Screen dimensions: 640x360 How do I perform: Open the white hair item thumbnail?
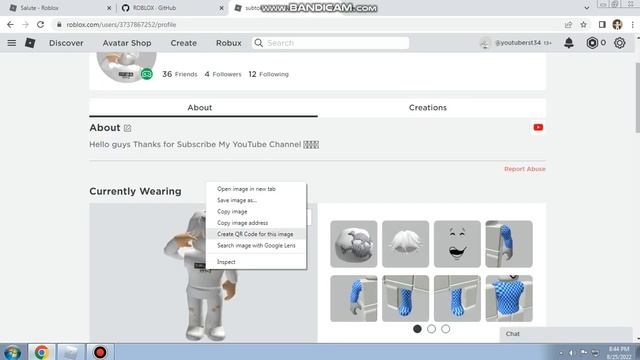(405, 244)
